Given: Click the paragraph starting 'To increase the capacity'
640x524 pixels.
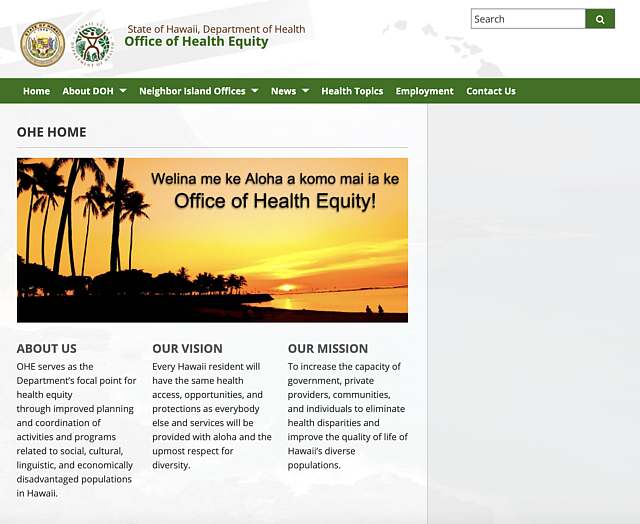Looking at the screenshot, I should 348,416.
